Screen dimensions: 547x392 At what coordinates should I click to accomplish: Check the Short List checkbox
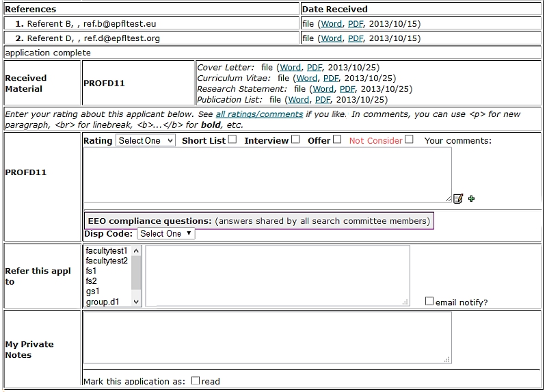(232, 140)
